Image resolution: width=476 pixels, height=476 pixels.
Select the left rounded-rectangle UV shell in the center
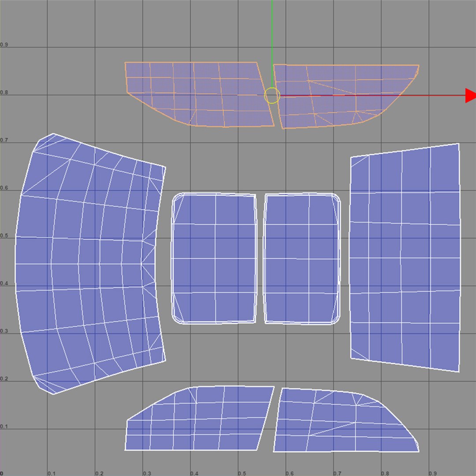[x=214, y=259]
